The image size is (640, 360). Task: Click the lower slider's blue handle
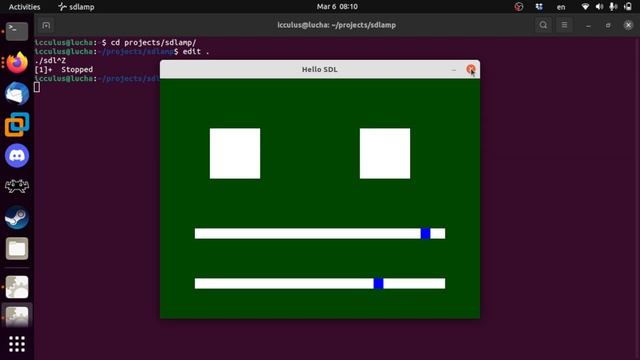point(378,283)
